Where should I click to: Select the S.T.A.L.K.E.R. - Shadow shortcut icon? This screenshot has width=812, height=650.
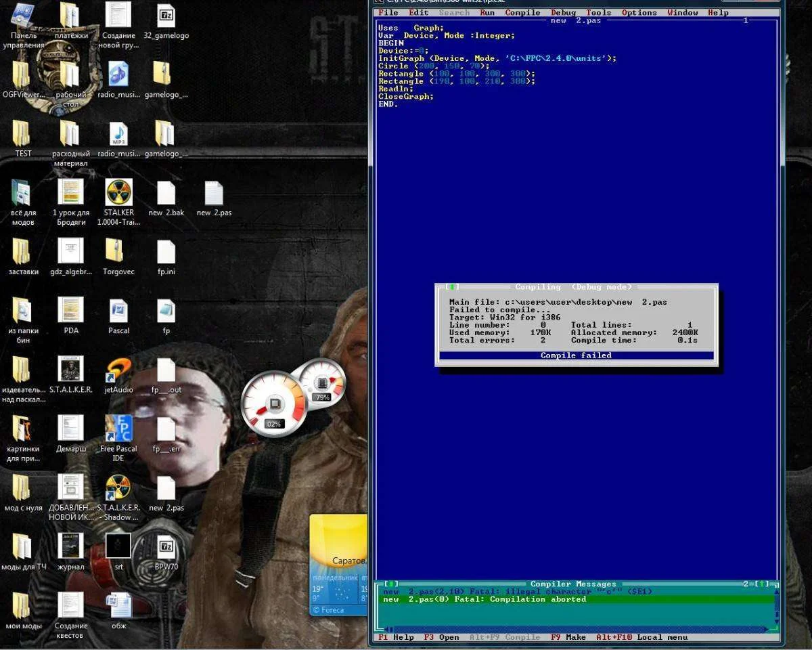[x=118, y=498]
